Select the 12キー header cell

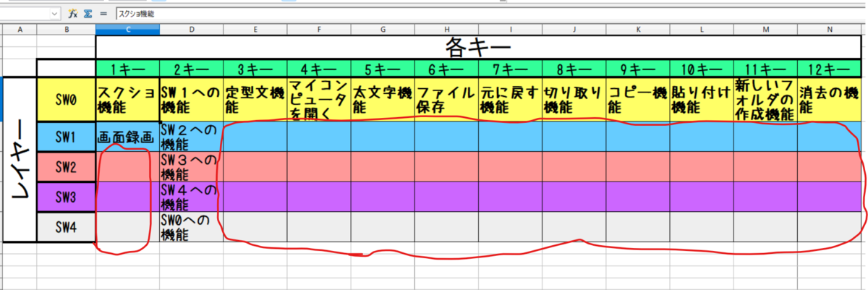tap(829, 69)
